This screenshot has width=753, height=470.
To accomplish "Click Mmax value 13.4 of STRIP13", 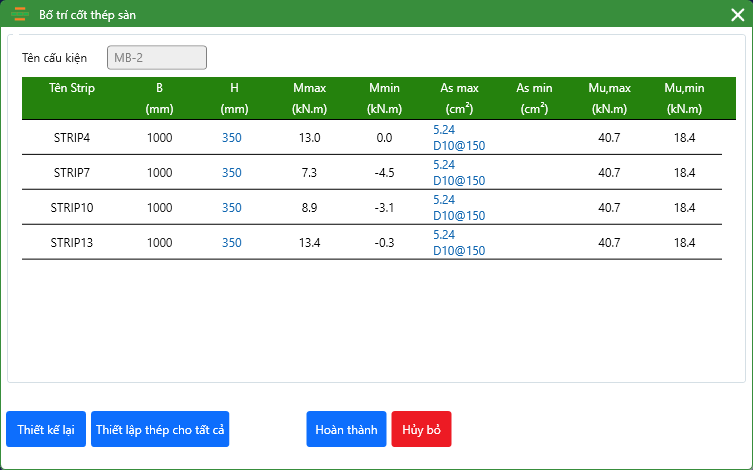I will point(309,243).
